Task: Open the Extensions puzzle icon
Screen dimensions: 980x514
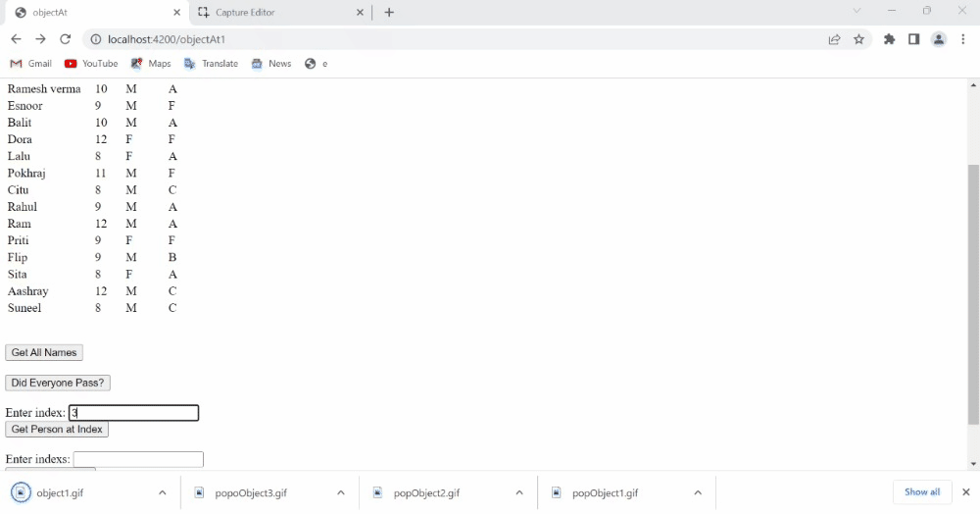Action: [890, 39]
